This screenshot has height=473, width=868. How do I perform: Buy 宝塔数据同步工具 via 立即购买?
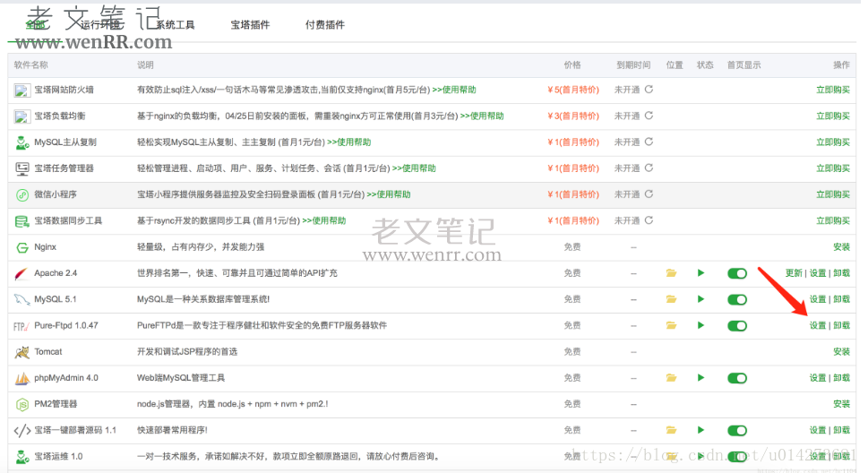pos(833,220)
